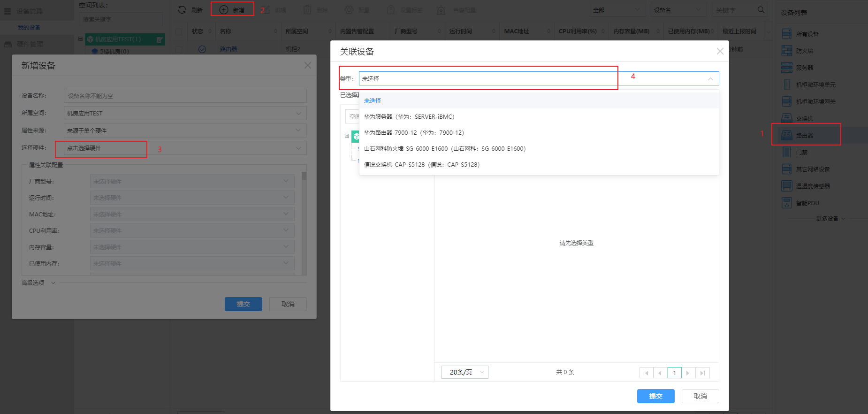Go to last page in 关联设备 pagination
The image size is (868, 414).
702,373
